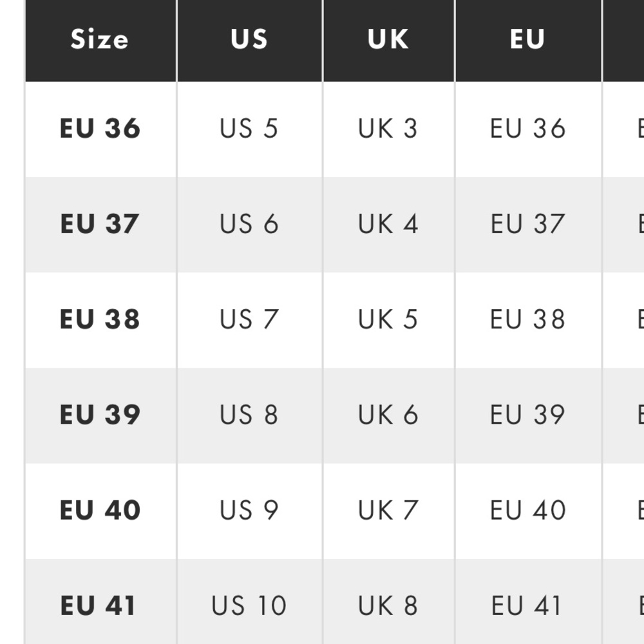This screenshot has height=644, width=644.
Task: Click the US 7 cell
Action: (x=249, y=319)
